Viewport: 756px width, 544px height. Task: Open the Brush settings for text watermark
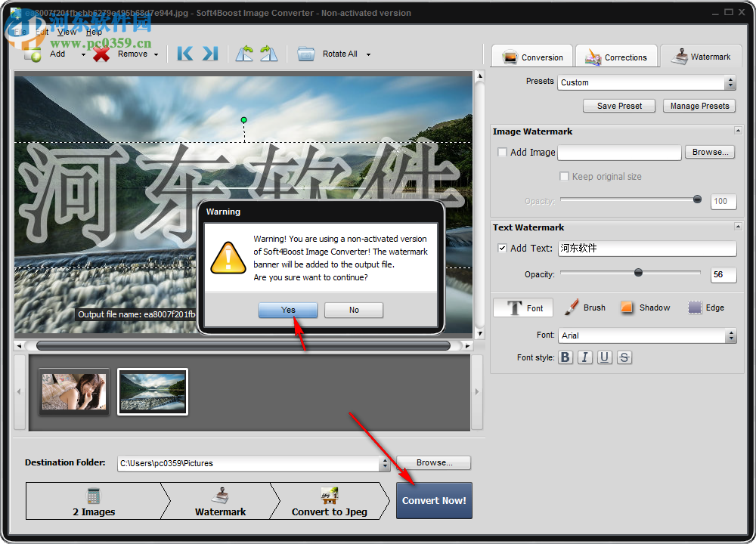coord(584,308)
